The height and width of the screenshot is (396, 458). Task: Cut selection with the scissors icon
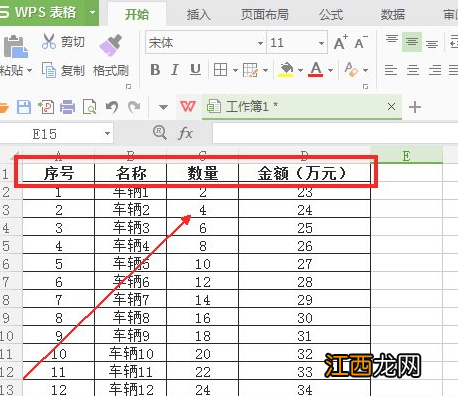[49, 42]
